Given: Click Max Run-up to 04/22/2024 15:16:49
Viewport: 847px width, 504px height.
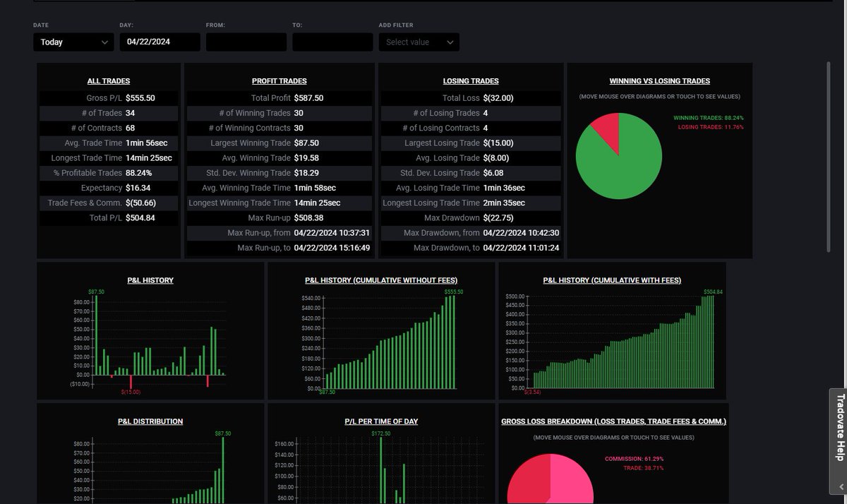Looking at the screenshot, I should click(x=332, y=248).
